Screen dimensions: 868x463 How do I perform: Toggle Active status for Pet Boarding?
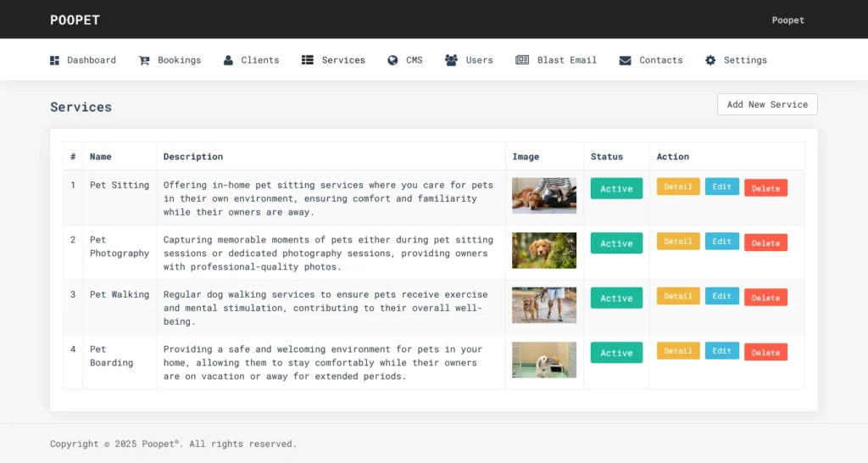tap(616, 353)
